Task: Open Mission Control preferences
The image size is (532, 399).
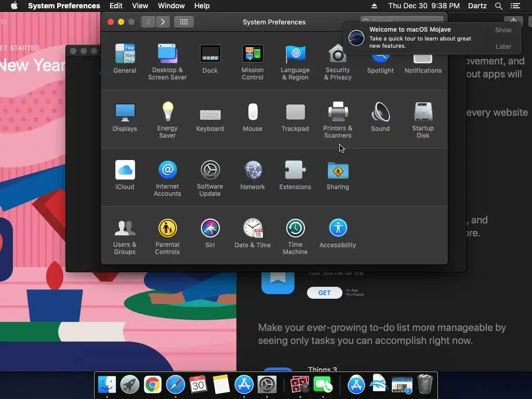Action: coord(252,62)
